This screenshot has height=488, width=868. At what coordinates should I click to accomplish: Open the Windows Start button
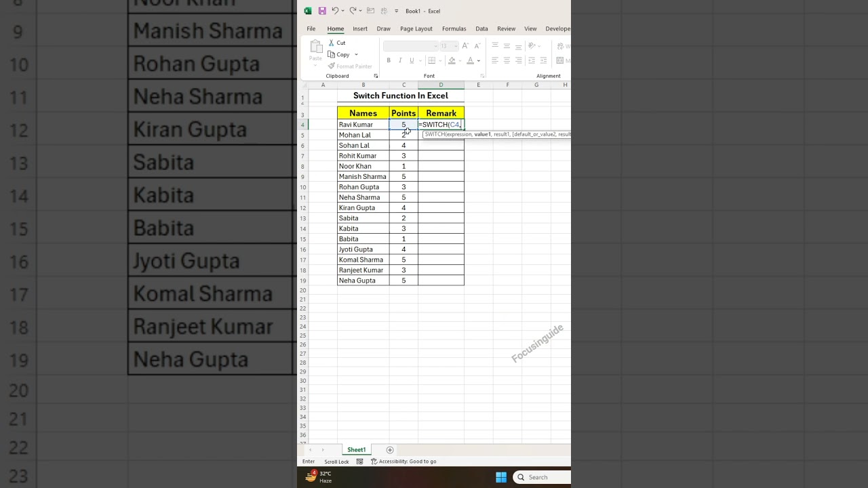[x=501, y=477]
